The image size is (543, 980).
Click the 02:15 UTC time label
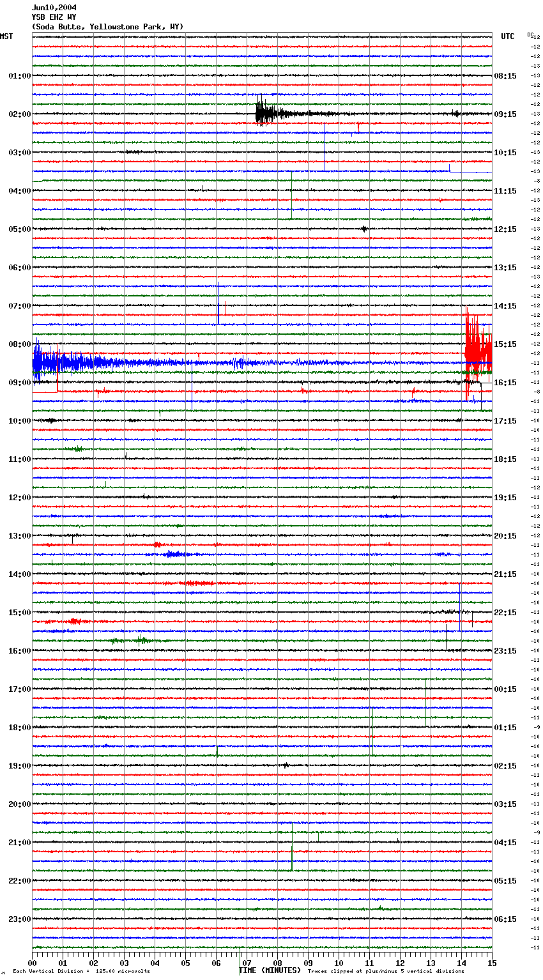[x=505, y=766]
